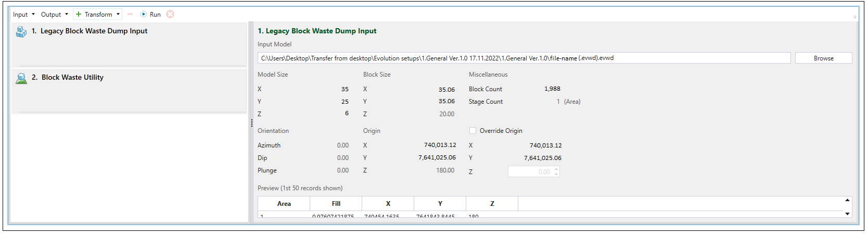The width and height of the screenshot is (868, 234).
Task: Click the Fill column header
Action: click(336, 204)
